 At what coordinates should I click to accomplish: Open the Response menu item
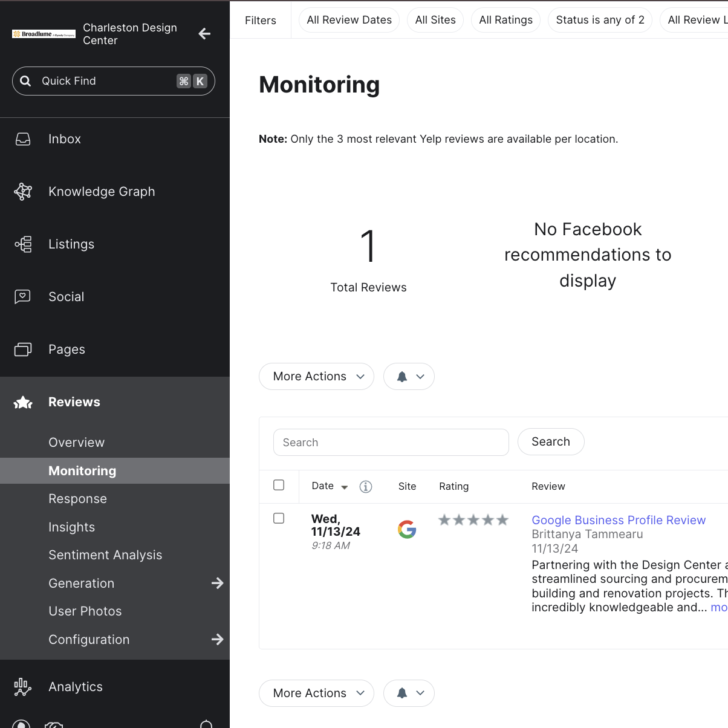tap(77, 498)
